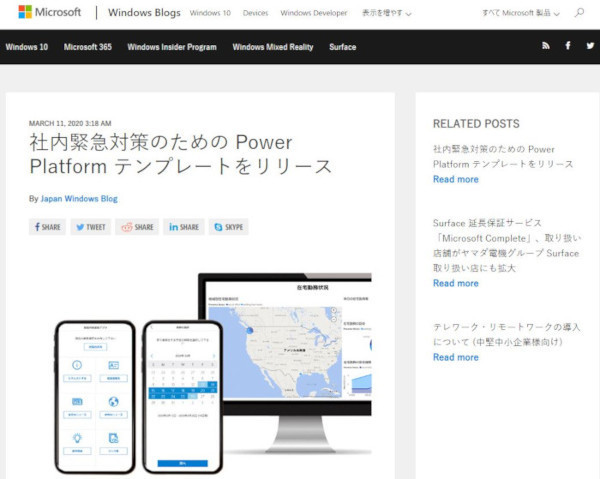Open Surface Microsoft Complete related post
This screenshot has width=600, height=479.
507,245
